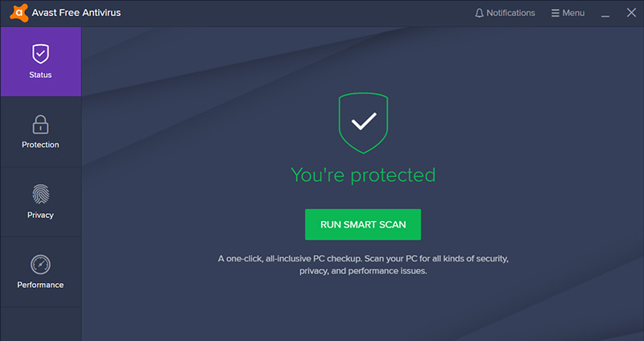Go to the Privacy label tab
Viewport: 644px width, 341px height.
(40, 215)
